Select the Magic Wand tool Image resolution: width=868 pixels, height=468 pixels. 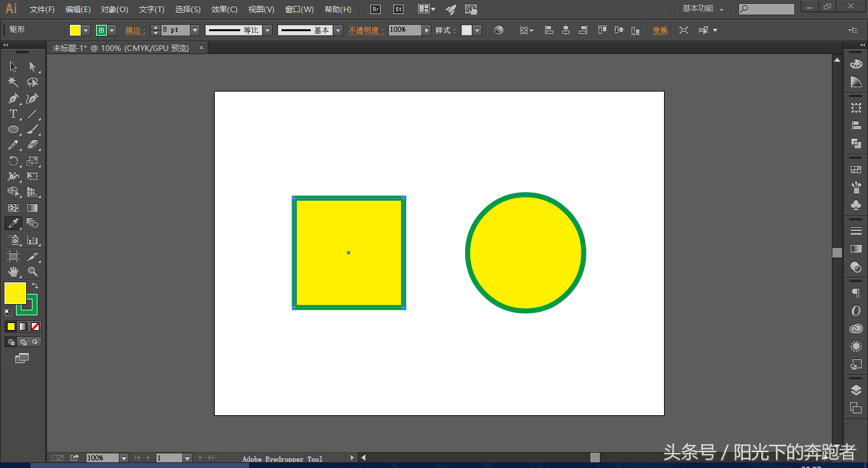pos(13,83)
